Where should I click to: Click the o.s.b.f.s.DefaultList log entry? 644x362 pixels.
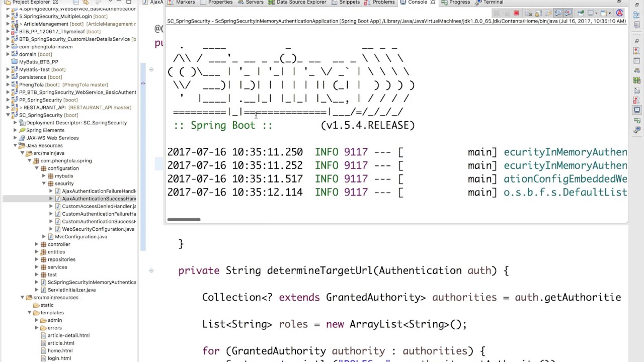click(565, 192)
